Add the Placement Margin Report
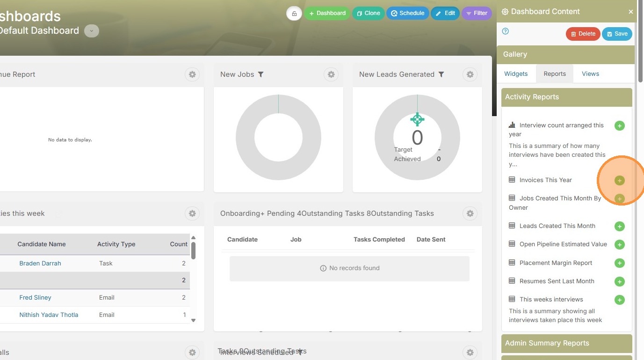The width and height of the screenshot is (644, 360). tap(620, 263)
